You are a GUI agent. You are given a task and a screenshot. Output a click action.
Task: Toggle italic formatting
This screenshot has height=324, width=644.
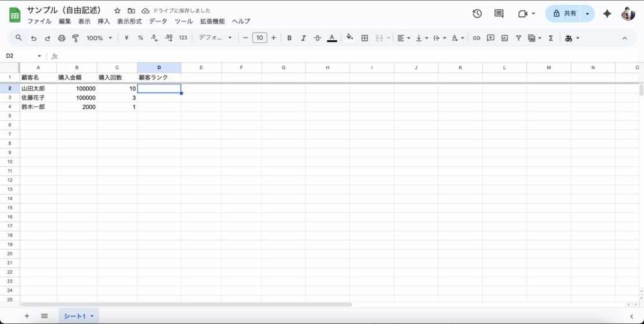click(304, 38)
